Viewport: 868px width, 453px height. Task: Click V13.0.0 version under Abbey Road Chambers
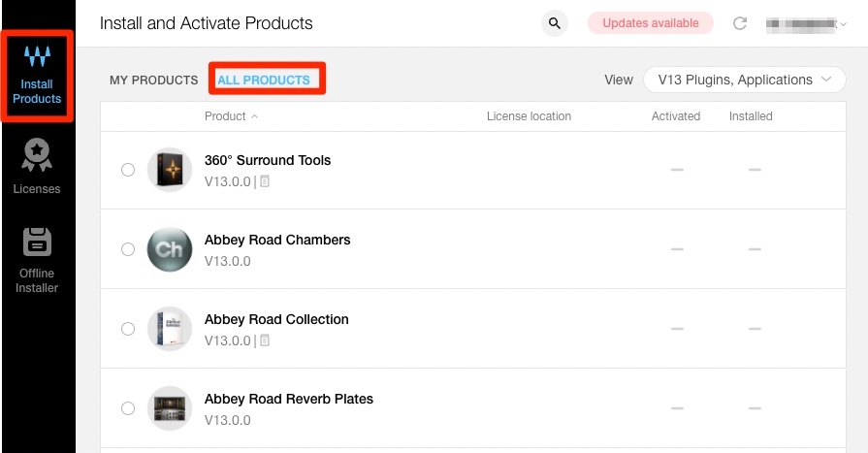[x=228, y=261]
